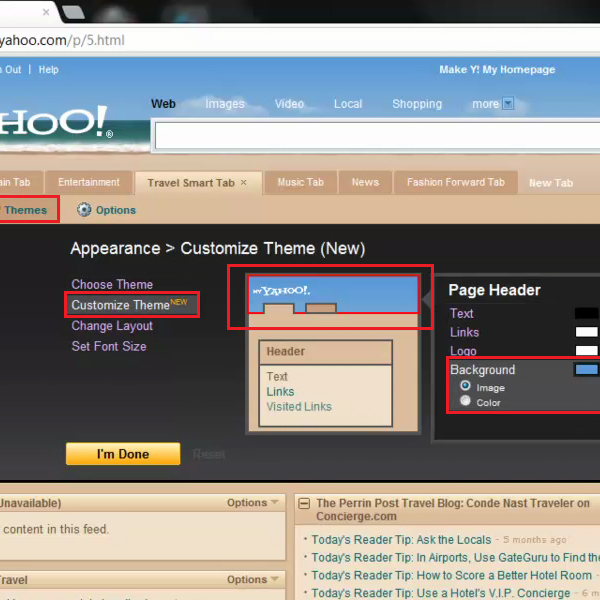Click New Tab to add a tab
The height and width of the screenshot is (600, 600).
point(551,183)
